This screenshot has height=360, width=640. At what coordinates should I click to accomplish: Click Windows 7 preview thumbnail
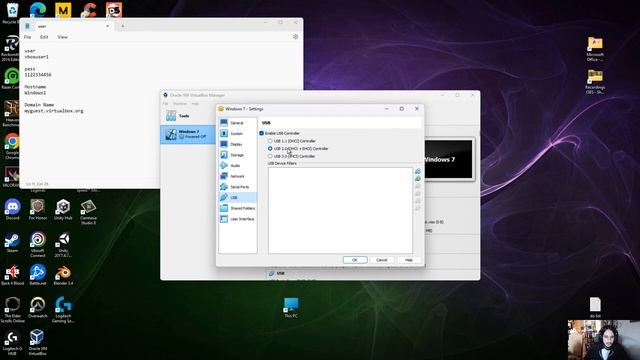coord(448,159)
